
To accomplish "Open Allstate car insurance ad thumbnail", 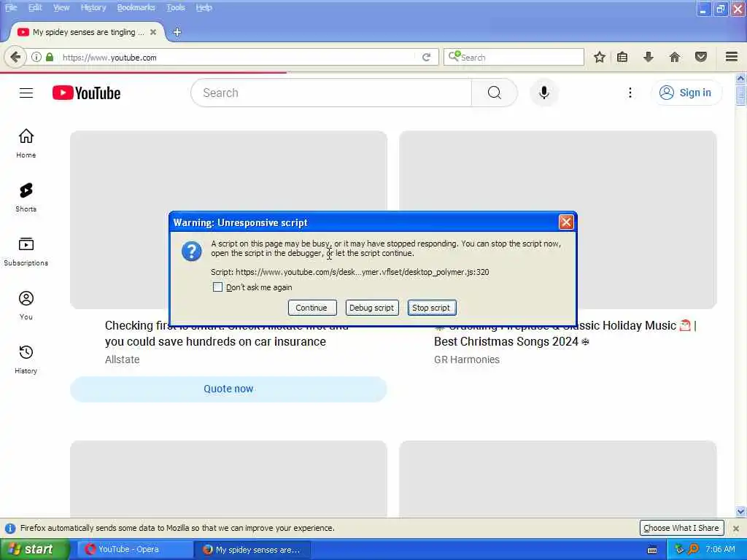I will (228, 220).
